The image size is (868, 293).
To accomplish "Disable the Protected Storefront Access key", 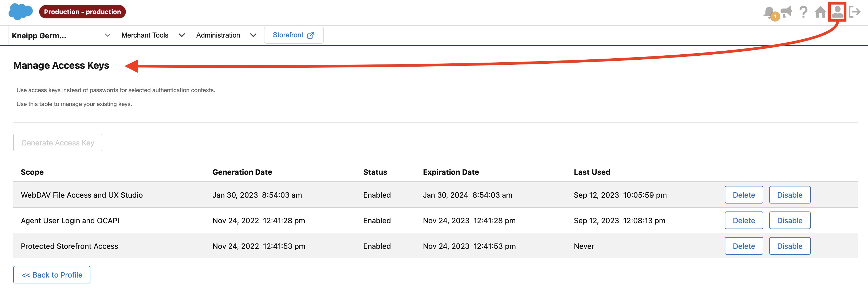I will (x=789, y=246).
